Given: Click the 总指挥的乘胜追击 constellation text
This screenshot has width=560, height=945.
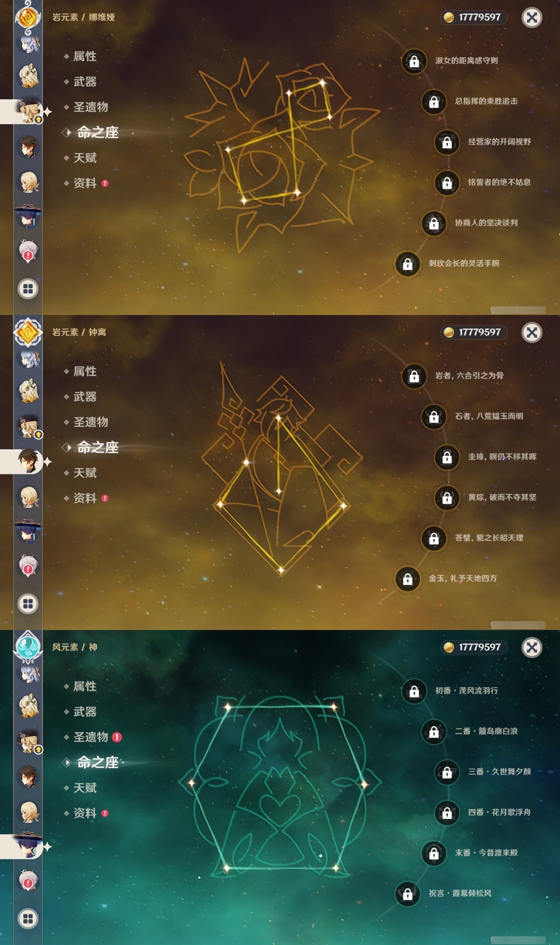Looking at the screenshot, I should [x=486, y=101].
